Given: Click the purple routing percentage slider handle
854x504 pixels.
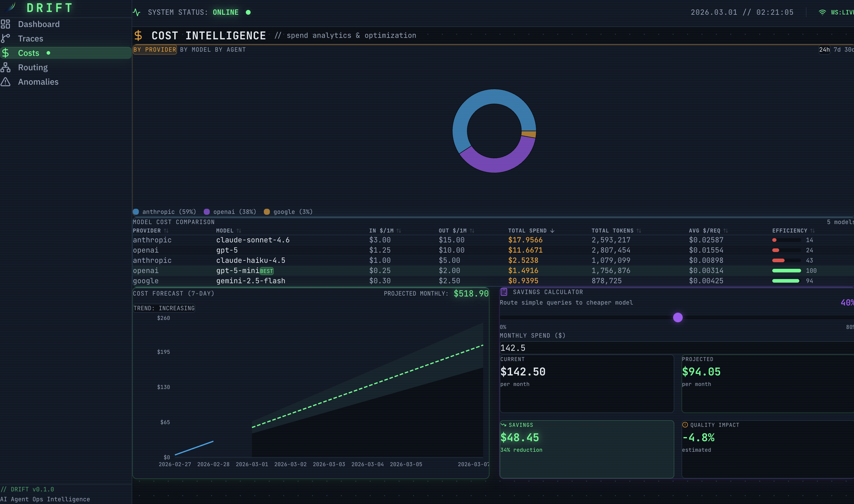Looking at the screenshot, I should (x=678, y=317).
